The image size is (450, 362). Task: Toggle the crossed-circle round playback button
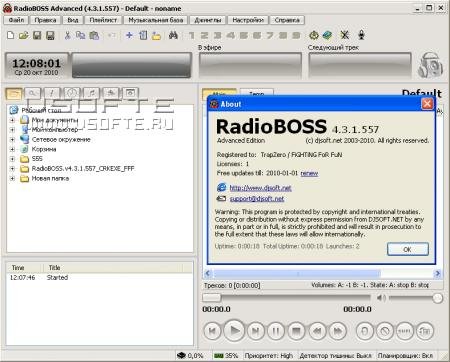385,331
